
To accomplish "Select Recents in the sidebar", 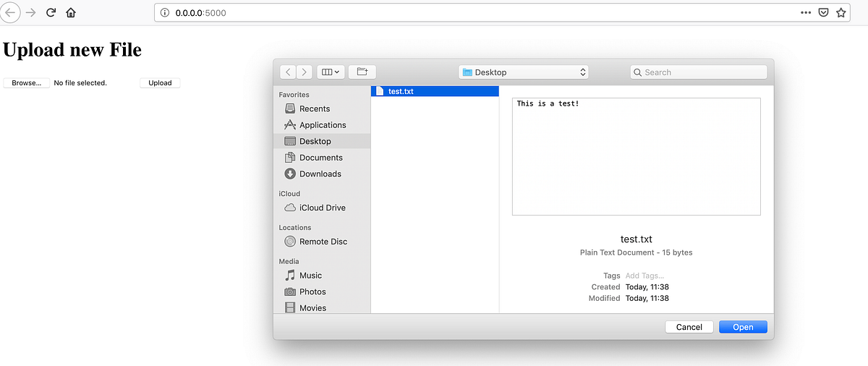I will [x=323, y=108].
